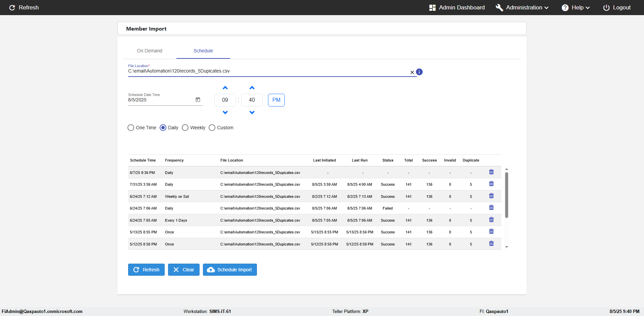Delete the 5/12/25 8:58 PM Once schedule

coord(491,243)
